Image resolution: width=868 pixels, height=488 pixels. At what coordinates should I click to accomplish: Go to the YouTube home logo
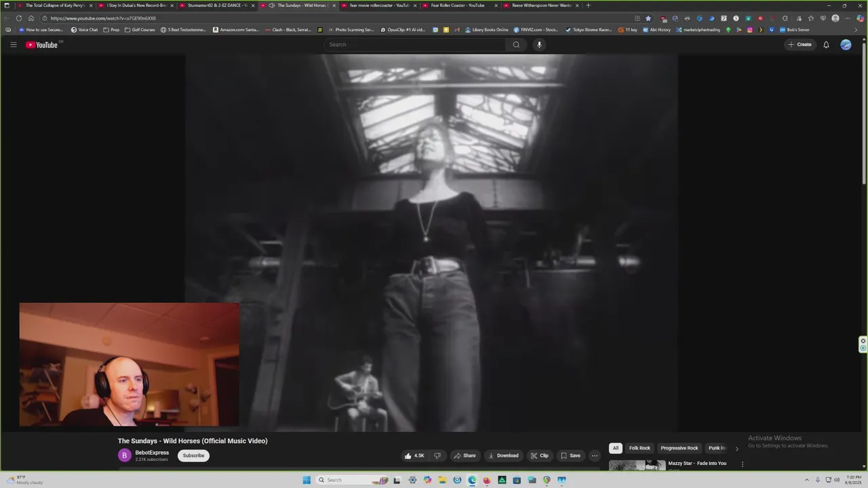coord(42,45)
